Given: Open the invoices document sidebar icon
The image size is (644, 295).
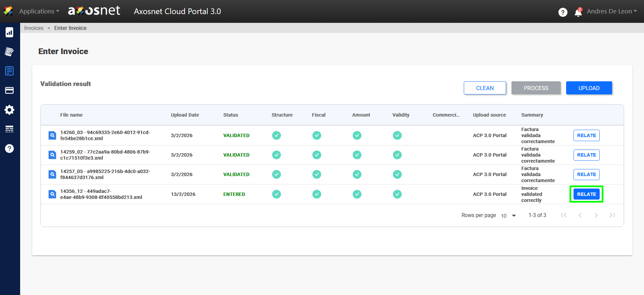Looking at the screenshot, I should click(x=9, y=71).
